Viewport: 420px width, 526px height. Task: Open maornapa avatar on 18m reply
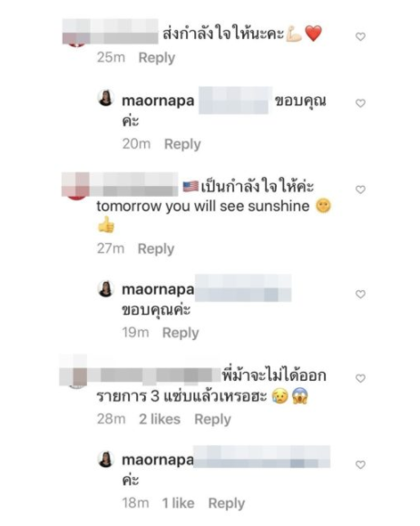point(105,459)
